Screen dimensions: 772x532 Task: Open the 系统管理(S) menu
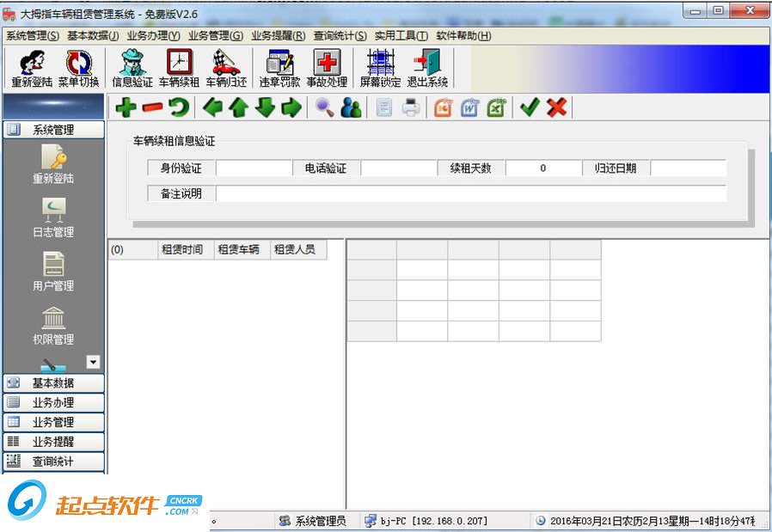(x=33, y=36)
